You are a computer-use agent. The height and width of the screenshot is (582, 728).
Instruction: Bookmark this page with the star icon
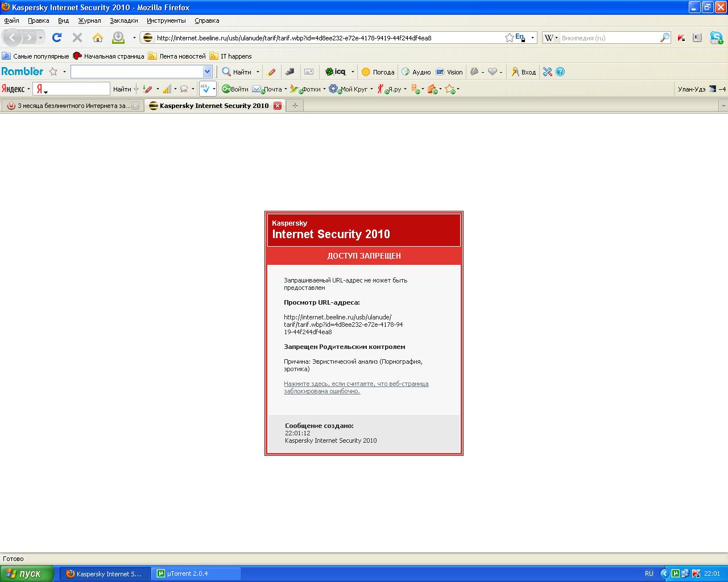(x=509, y=38)
